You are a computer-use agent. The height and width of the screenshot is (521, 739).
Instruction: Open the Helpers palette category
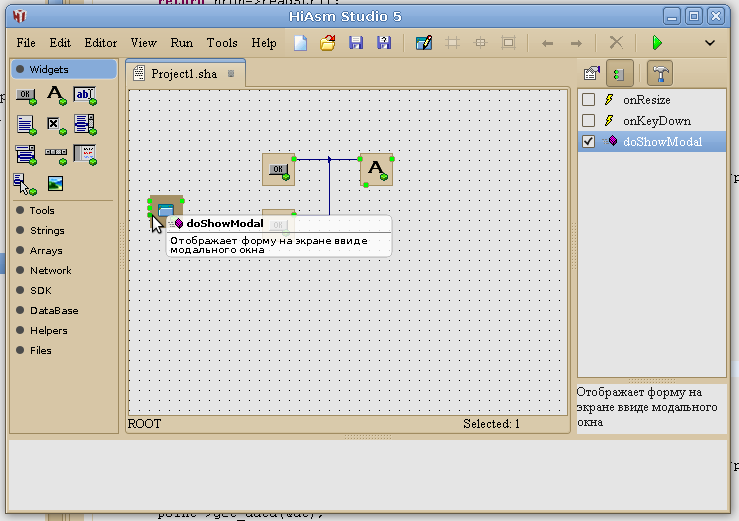click(x=48, y=331)
